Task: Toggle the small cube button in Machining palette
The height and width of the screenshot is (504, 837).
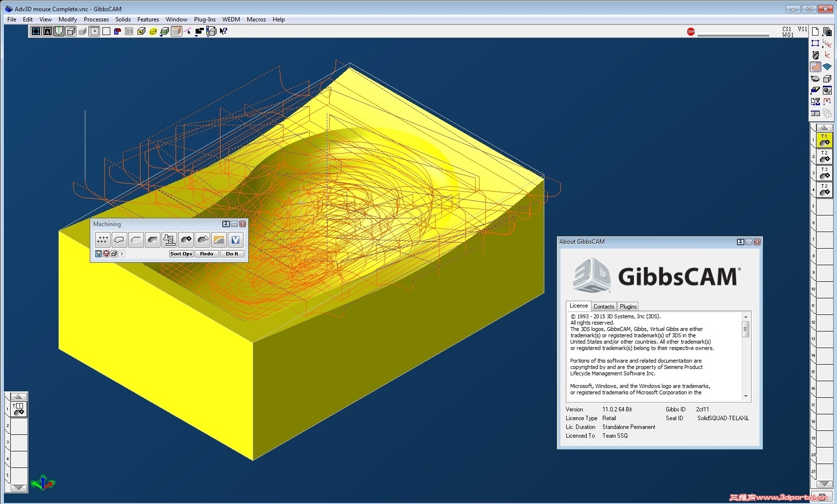Action: 114,254
